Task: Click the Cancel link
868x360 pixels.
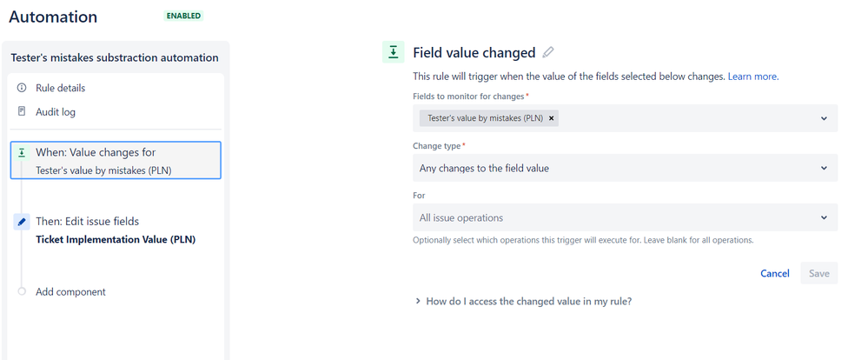Action: [775, 273]
